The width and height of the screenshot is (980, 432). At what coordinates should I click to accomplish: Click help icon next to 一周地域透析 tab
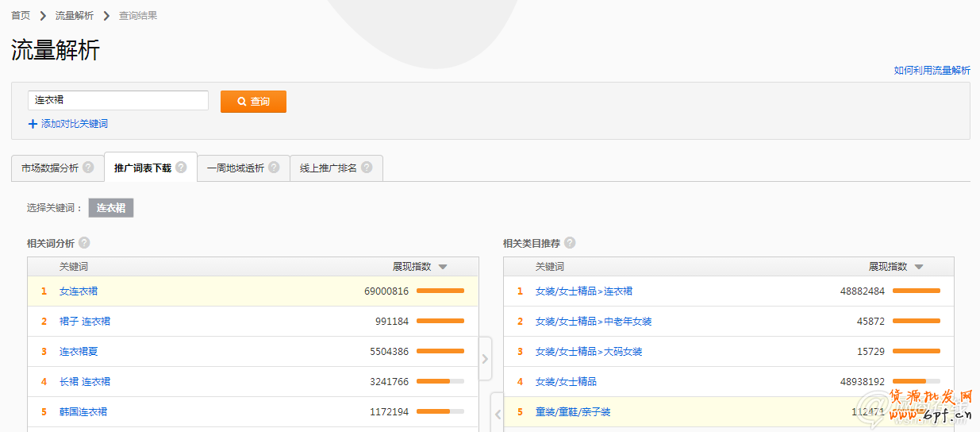click(274, 168)
